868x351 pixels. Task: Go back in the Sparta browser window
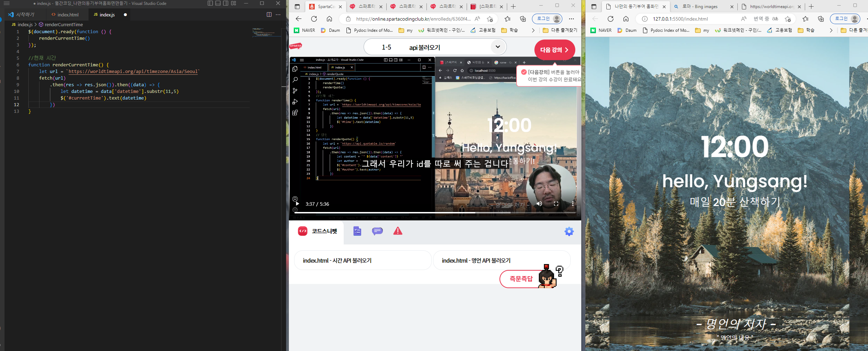pos(298,19)
